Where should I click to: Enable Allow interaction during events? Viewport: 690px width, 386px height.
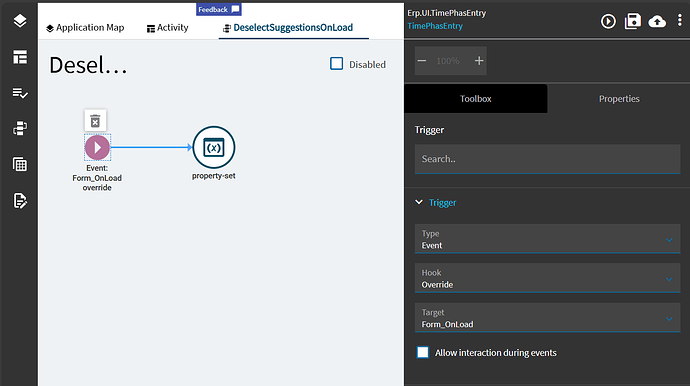423,353
